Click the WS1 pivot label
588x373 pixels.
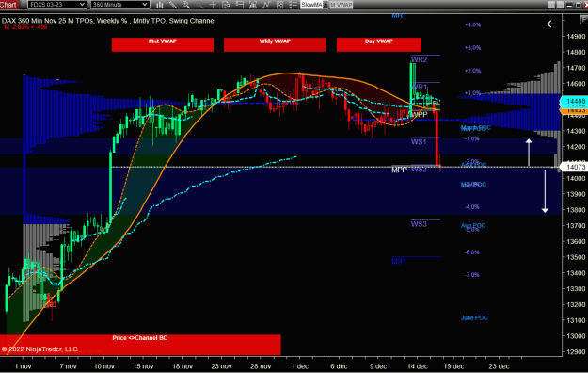point(419,141)
